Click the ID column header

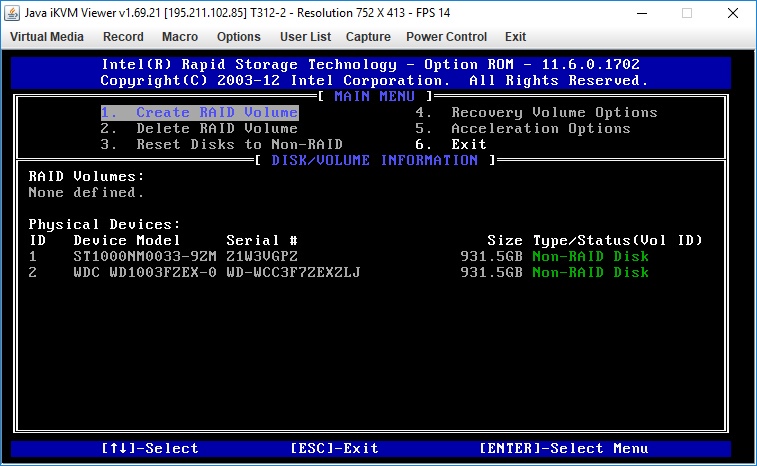point(38,240)
